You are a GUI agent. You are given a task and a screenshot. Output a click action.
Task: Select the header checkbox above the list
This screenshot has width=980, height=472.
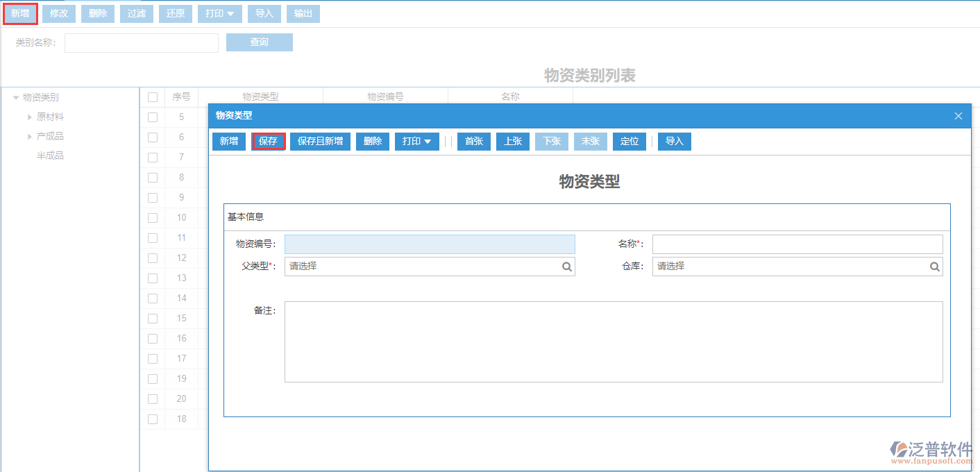pyautogui.click(x=153, y=96)
